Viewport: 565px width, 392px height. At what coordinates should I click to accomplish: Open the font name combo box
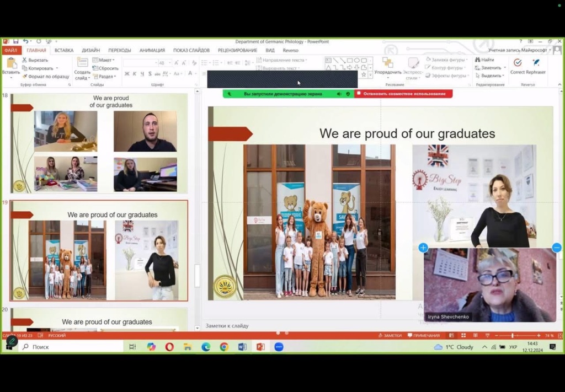(x=140, y=63)
